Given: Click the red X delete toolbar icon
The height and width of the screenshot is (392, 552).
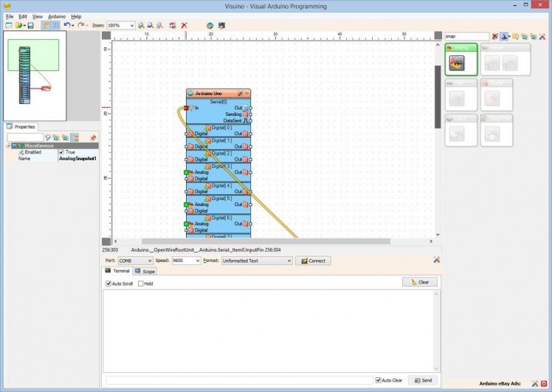Looking at the screenshot, I should (184, 25).
